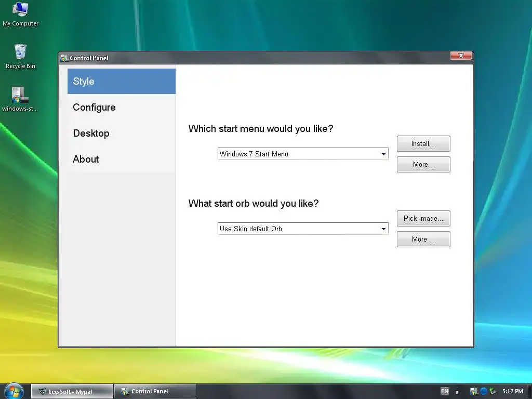Click More ... button for start orbs

423,239
